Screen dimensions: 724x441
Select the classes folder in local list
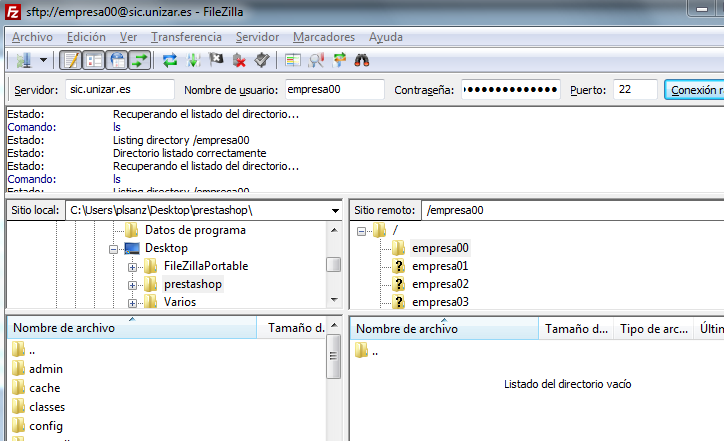pos(47,407)
